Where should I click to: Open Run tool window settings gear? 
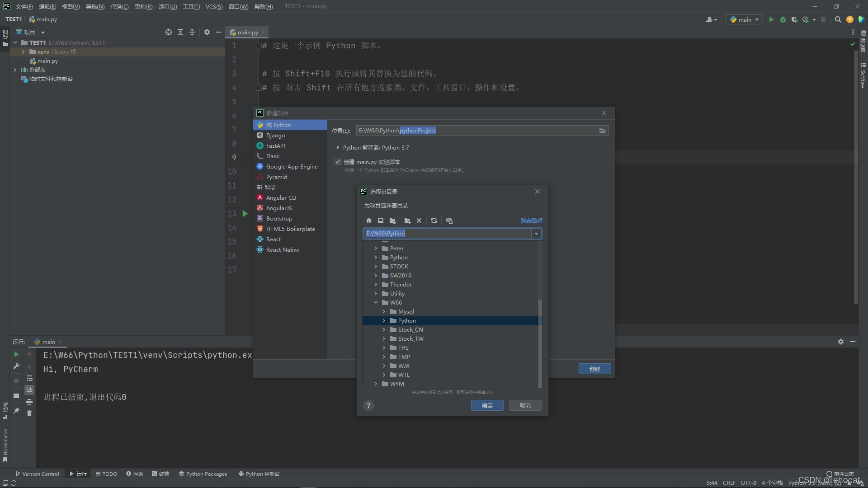pyautogui.click(x=841, y=342)
